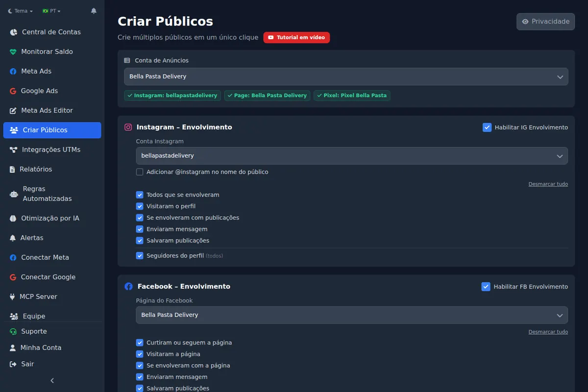Click the Monitorar Saldo heartbeat icon
The width and height of the screenshot is (588, 392).
13,51
